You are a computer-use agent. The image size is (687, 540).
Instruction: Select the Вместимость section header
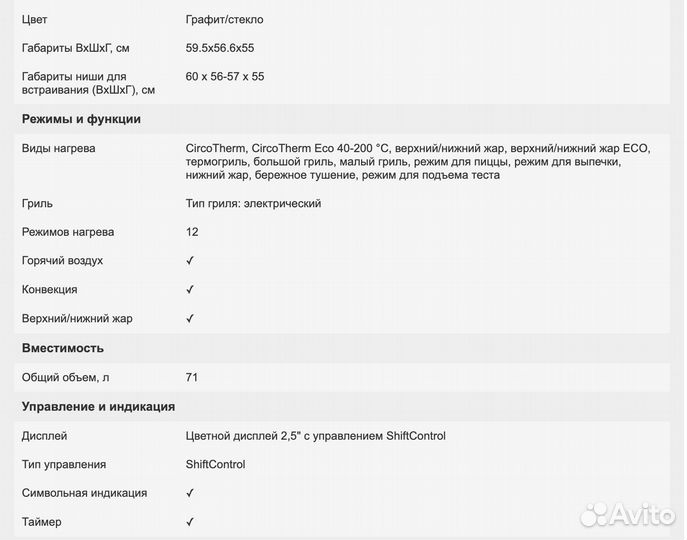pyautogui.click(x=63, y=348)
